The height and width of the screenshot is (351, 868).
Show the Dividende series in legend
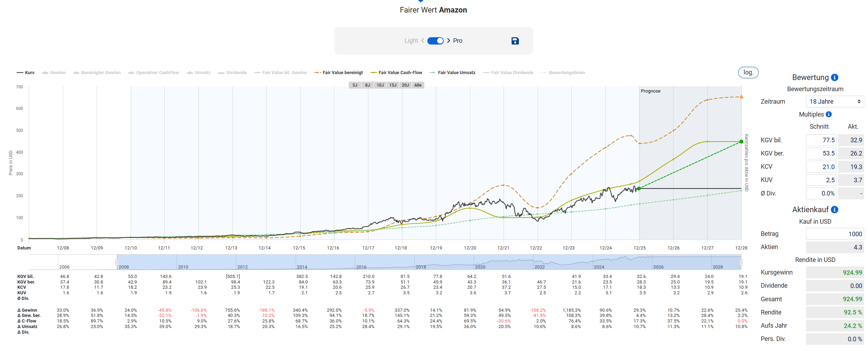coord(232,73)
